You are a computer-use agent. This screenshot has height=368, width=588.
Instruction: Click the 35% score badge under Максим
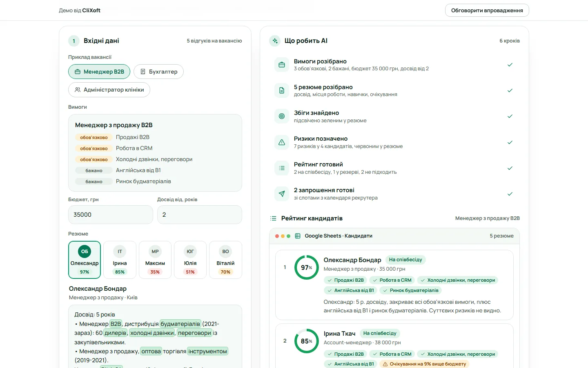155,272
